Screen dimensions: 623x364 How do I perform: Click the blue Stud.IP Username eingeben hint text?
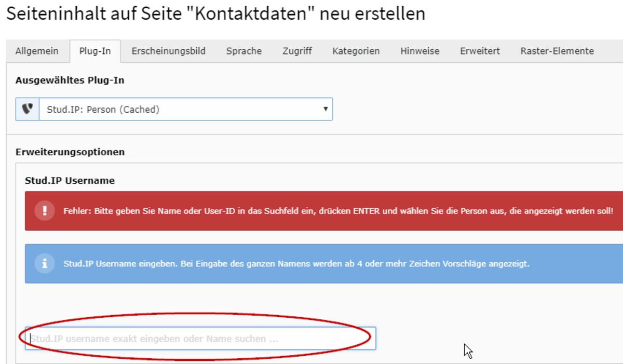[296, 264]
